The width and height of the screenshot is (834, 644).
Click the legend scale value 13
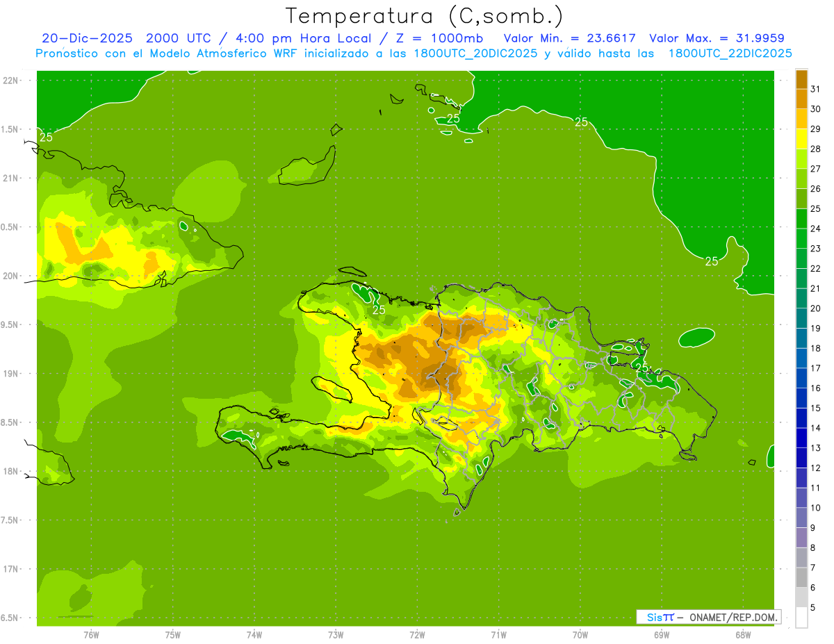pyautogui.click(x=816, y=448)
